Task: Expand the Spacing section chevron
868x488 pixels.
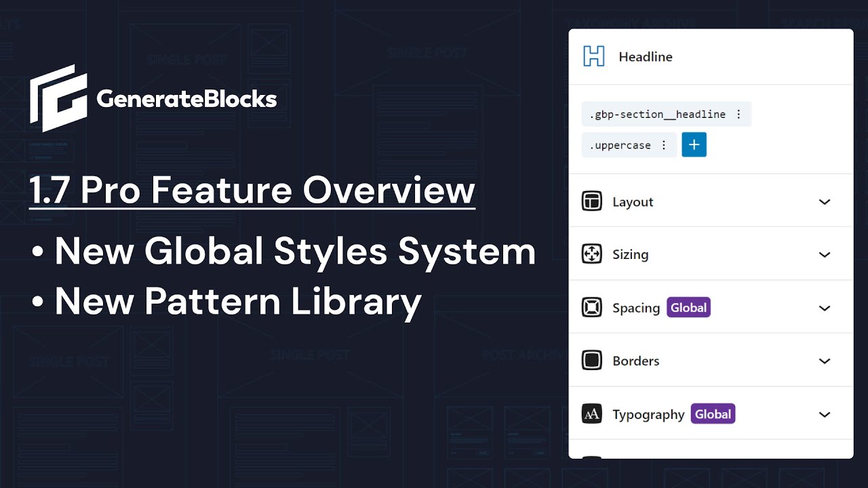Action: [825, 308]
